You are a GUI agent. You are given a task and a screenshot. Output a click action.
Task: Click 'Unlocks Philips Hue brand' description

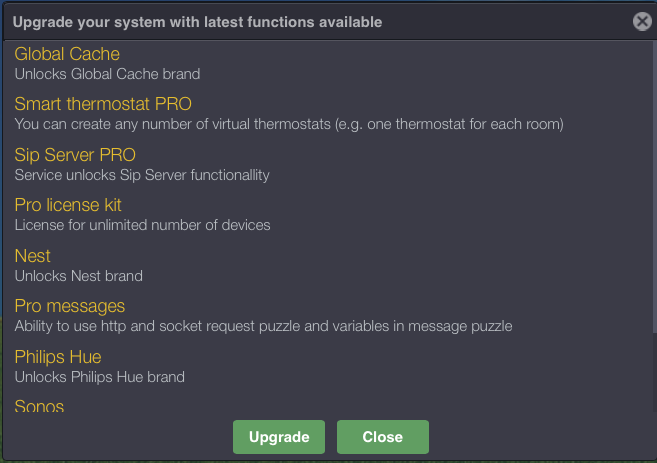(100, 377)
